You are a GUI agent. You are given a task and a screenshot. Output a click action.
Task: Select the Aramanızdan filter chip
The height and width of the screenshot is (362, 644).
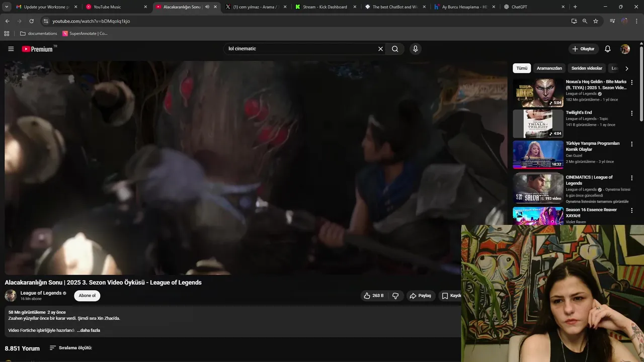[x=549, y=68]
